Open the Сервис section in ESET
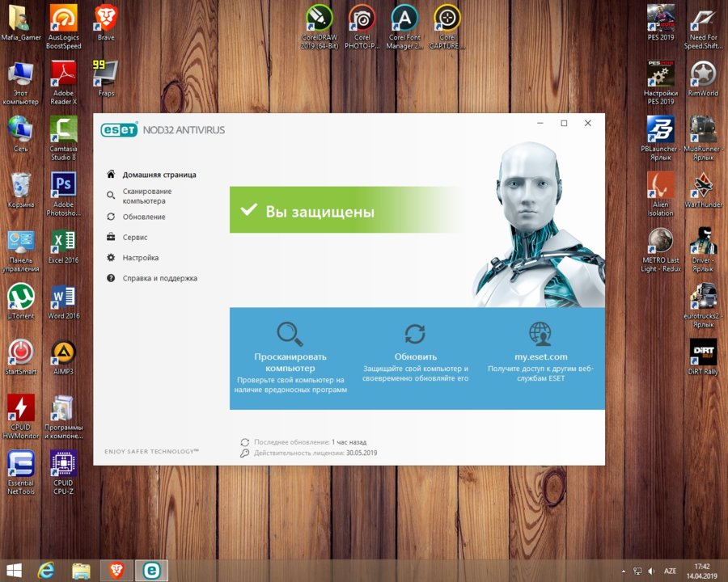 [127, 237]
